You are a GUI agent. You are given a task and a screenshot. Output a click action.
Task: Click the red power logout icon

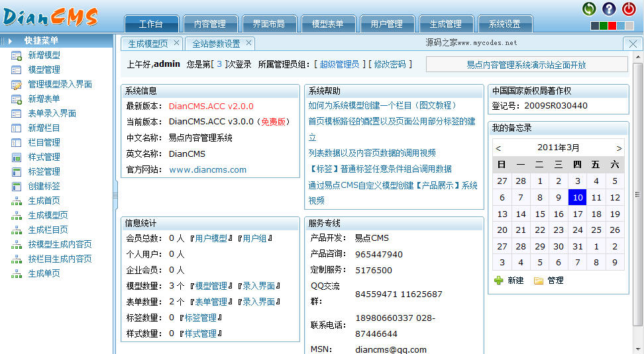[x=628, y=9]
